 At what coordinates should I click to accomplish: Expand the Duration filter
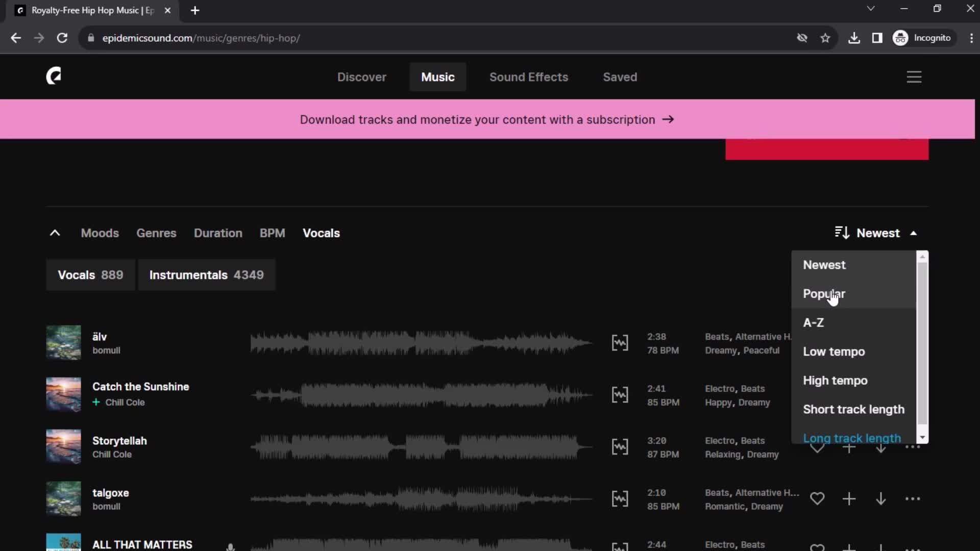[x=218, y=233]
